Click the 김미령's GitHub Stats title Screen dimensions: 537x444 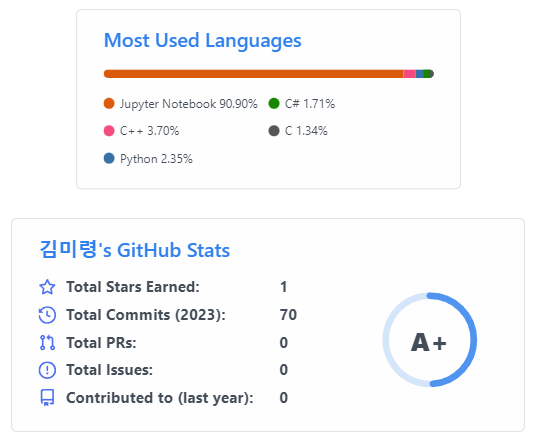[135, 250]
